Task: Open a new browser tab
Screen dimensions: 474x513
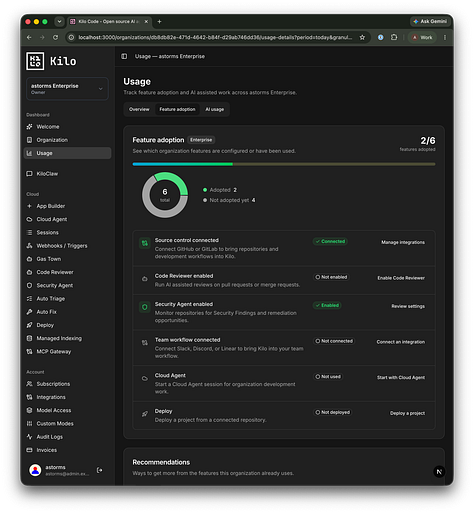Action: tap(159, 22)
